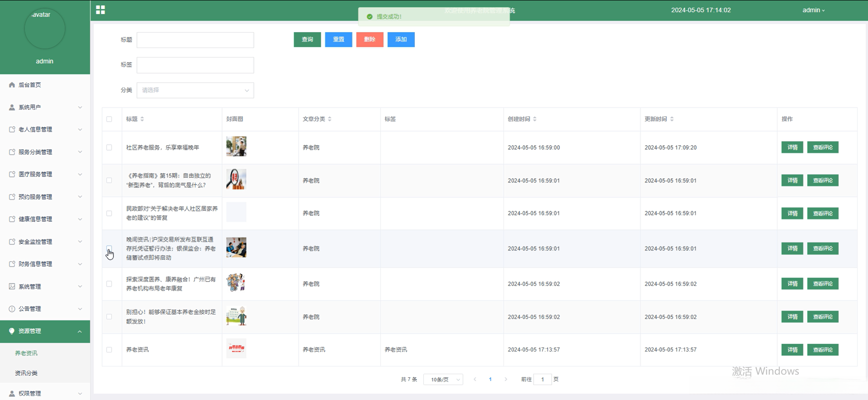
Task: Go to previous page arrow
Action: point(475,379)
